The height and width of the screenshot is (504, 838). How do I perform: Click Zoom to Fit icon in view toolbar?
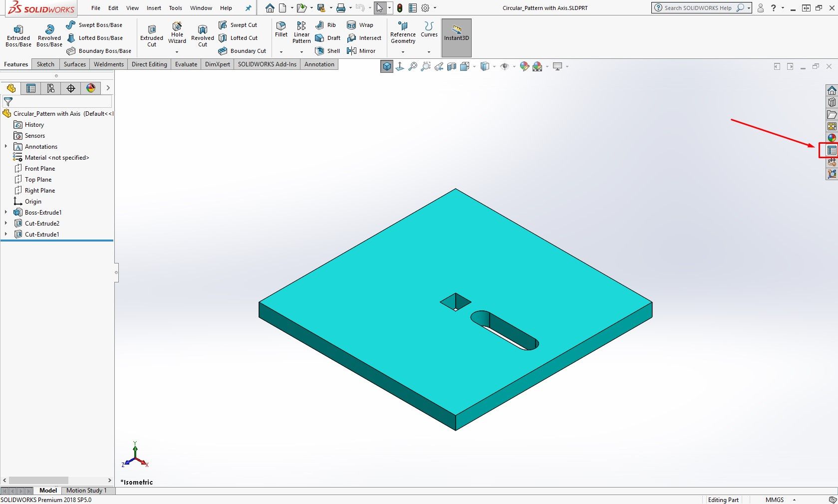click(x=413, y=66)
